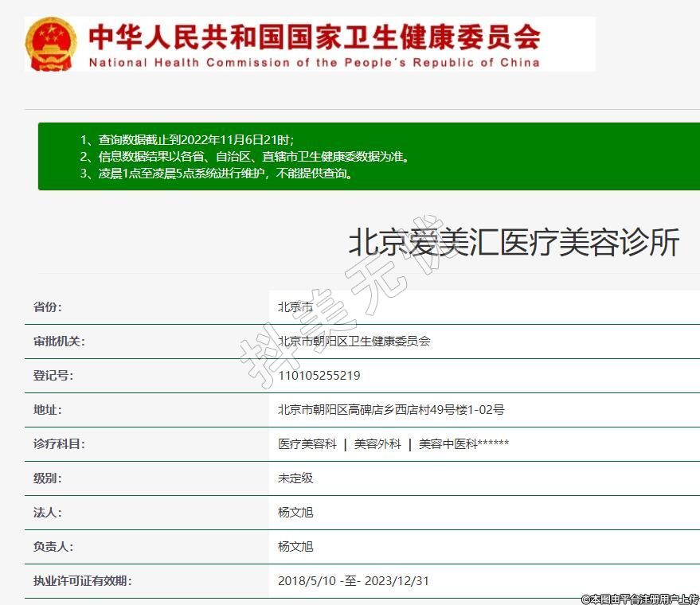Click the province value 北京市
Image resolution: width=700 pixels, height=605 pixels.
(295, 307)
